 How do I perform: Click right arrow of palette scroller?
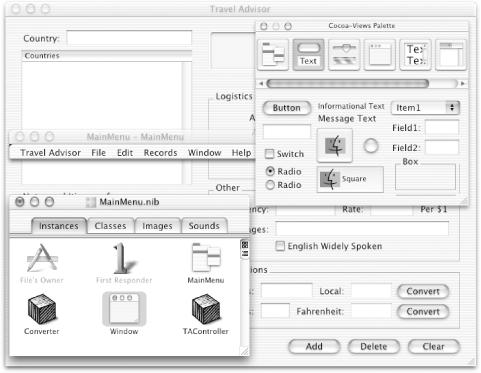tap(463, 83)
